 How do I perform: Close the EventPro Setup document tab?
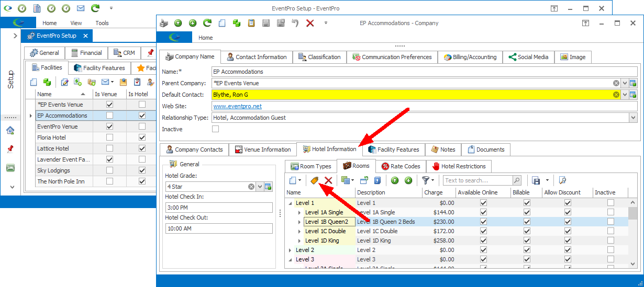tap(85, 36)
